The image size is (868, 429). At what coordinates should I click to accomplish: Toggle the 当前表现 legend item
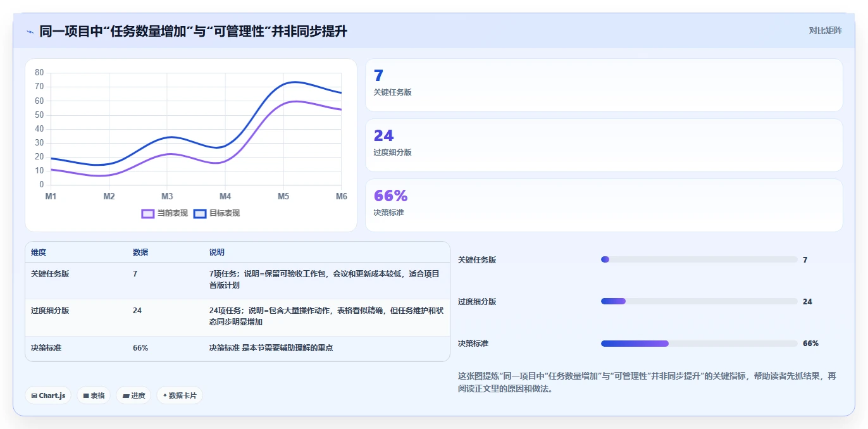point(164,213)
